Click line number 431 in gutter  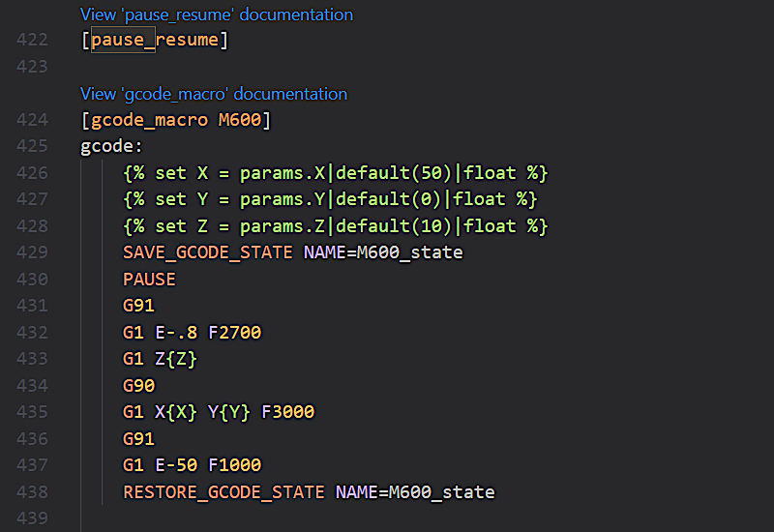click(32, 306)
